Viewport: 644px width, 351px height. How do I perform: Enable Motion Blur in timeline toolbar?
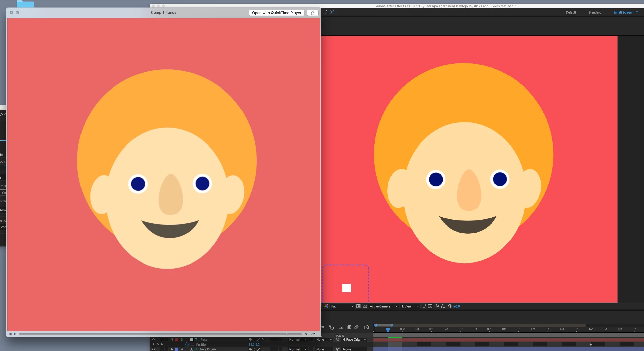357,327
